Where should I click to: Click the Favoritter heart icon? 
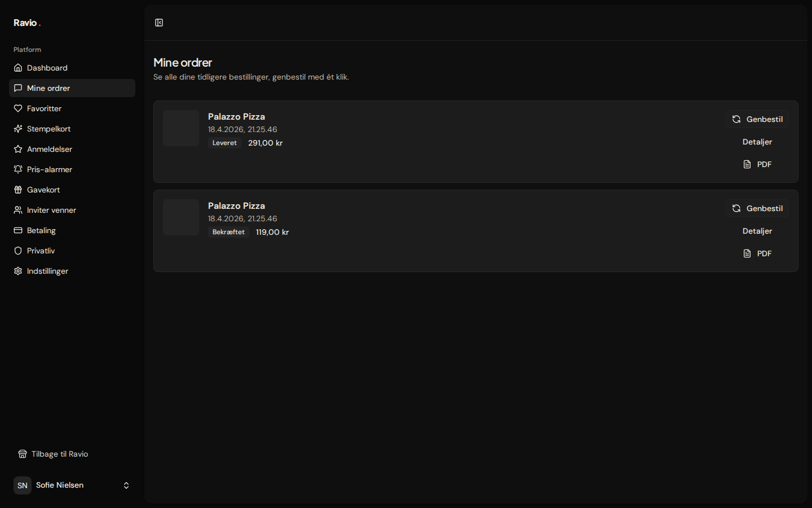[18, 108]
